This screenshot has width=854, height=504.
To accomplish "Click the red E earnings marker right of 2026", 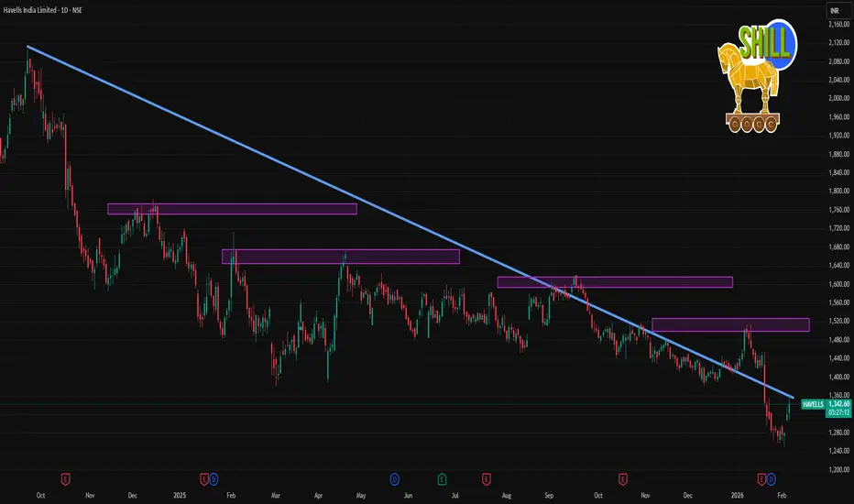I will (x=762, y=479).
